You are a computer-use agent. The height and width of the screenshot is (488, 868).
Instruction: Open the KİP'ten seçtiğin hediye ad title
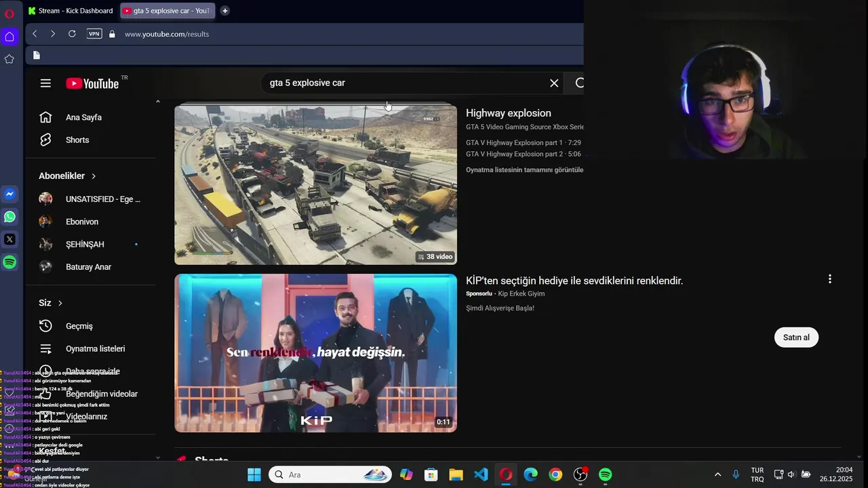574,281
